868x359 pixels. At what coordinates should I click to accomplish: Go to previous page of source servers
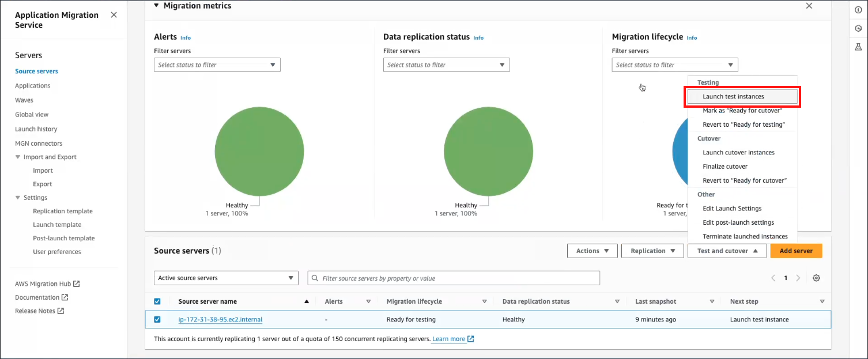coord(773,278)
